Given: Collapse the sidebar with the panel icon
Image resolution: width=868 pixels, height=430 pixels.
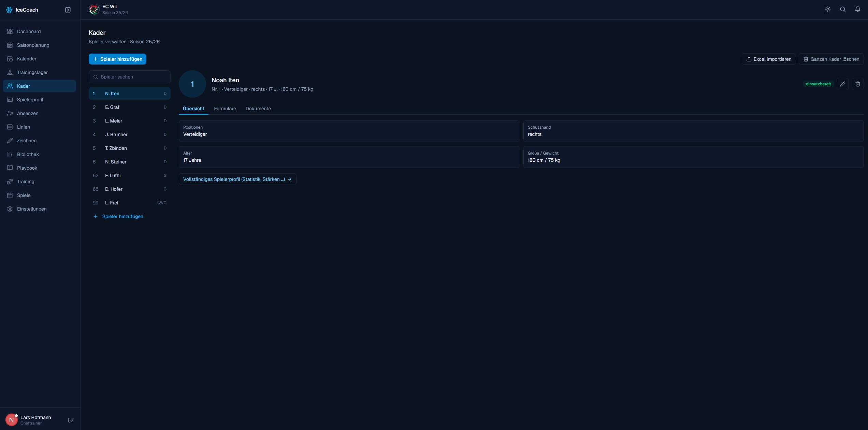Looking at the screenshot, I should click(68, 10).
